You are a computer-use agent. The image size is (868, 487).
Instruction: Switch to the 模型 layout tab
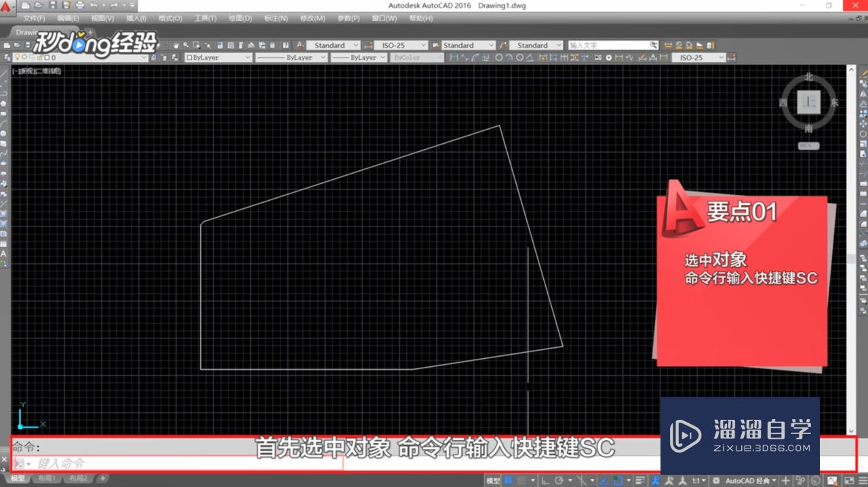18,478
